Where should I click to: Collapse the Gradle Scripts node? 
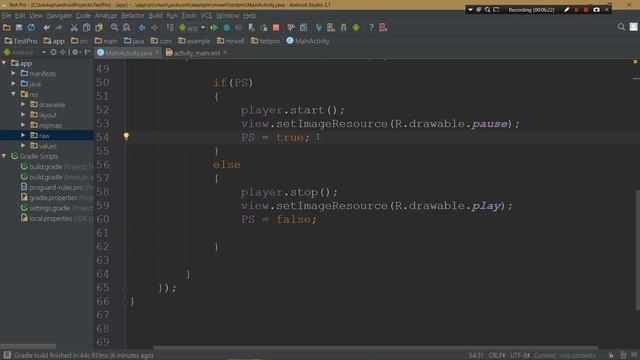tap(4, 156)
